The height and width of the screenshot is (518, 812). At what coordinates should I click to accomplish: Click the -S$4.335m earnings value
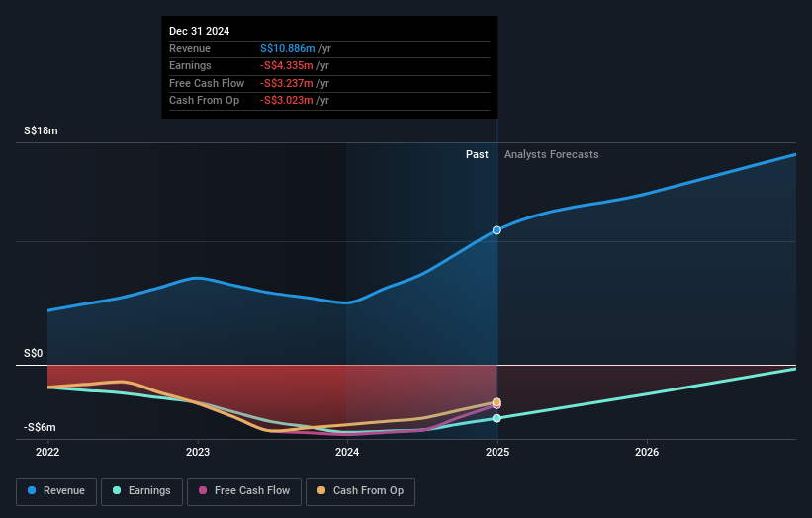[287, 65]
